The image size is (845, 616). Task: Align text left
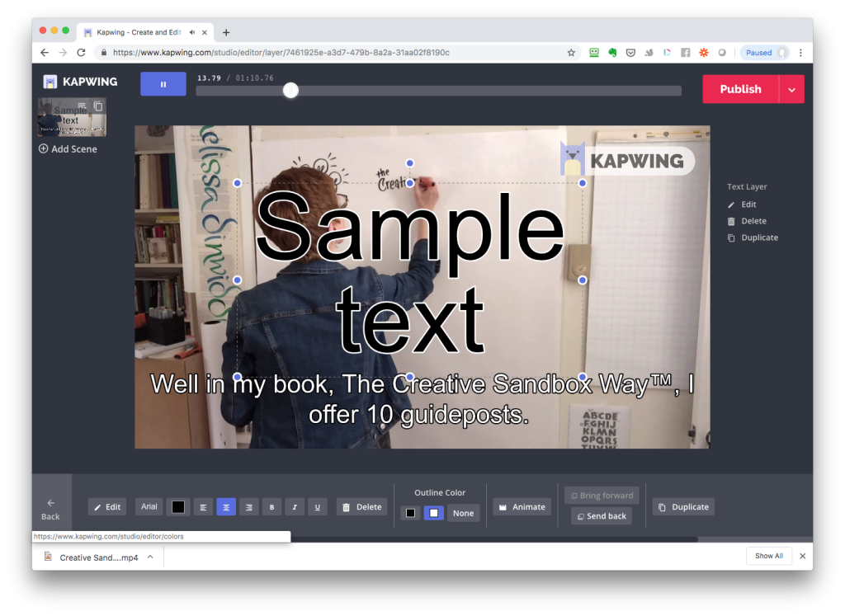pyautogui.click(x=203, y=507)
